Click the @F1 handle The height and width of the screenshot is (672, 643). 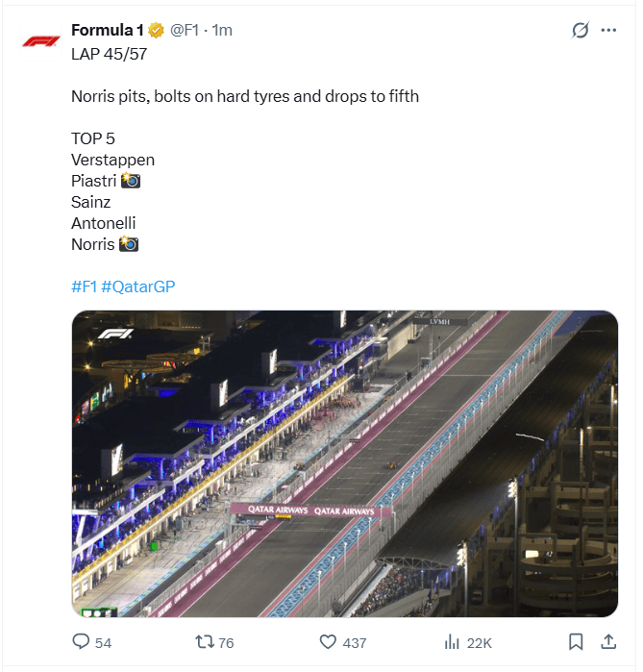tap(186, 30)
